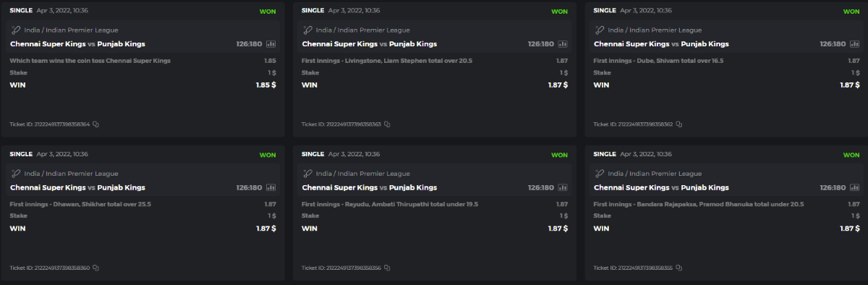Copy ticket ID of the Dube bet
This screenshot has width=868, height=285.
(x=678, y=124)
